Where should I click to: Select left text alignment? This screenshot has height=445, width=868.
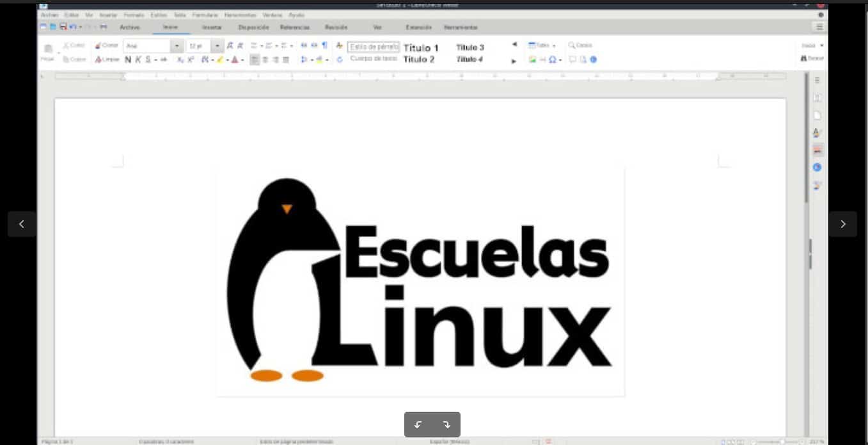(x=255, y=60)
